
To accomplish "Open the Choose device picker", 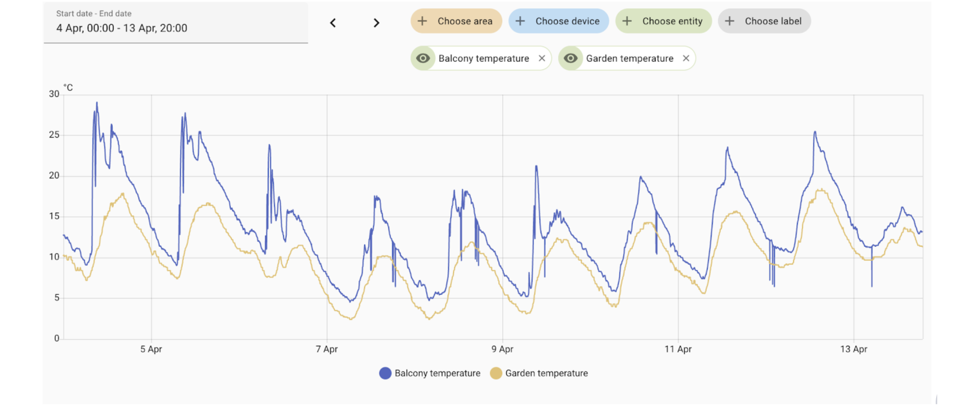I will [x=567, y=21].
